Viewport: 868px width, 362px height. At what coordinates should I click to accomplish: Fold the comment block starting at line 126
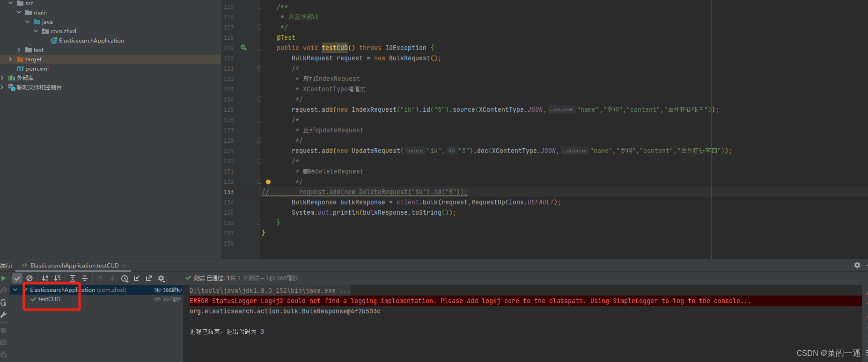pos(259,120)
